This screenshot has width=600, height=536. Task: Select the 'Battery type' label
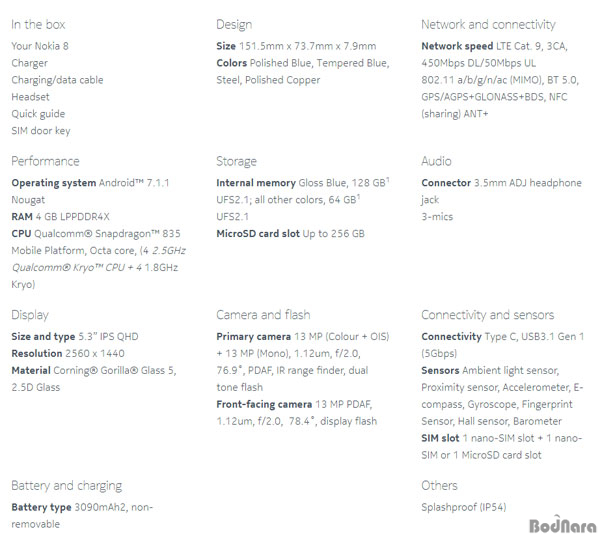pos(41,507)
